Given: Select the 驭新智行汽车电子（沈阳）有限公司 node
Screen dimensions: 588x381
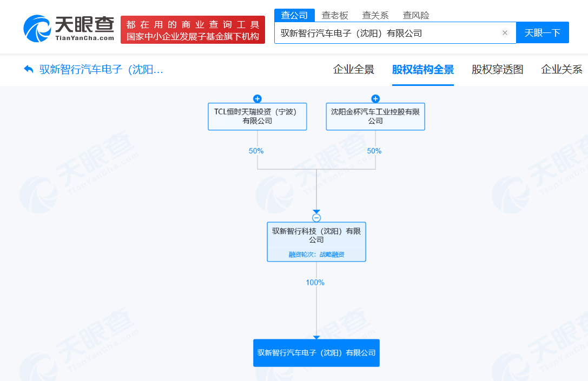Looking at the screenshot, I should [x=316, y=352].
